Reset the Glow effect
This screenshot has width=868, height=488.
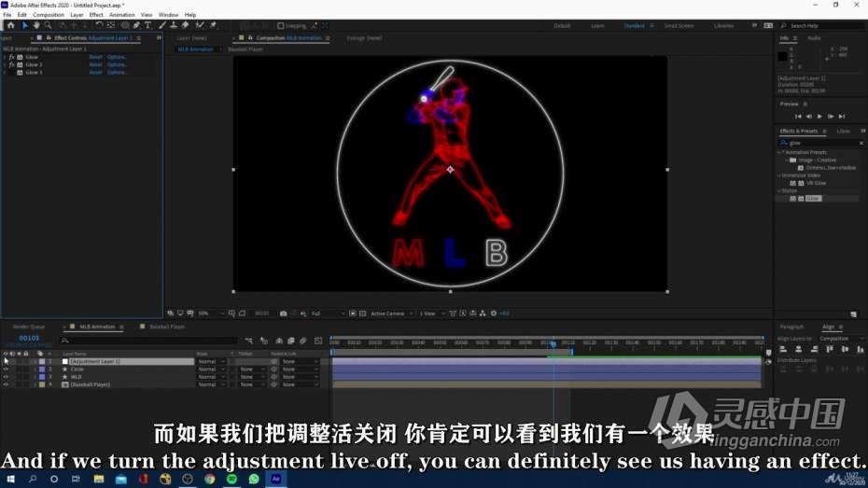[96, 57]
